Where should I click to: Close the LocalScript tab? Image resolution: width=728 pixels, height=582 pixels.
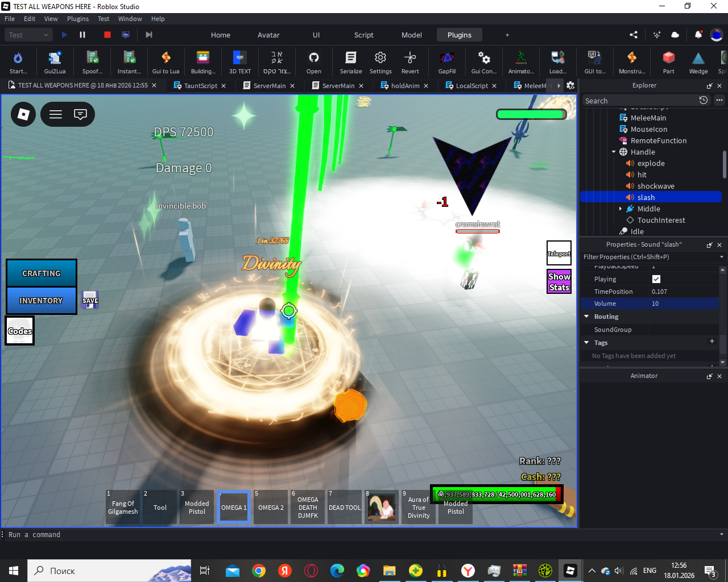[494, 86]
